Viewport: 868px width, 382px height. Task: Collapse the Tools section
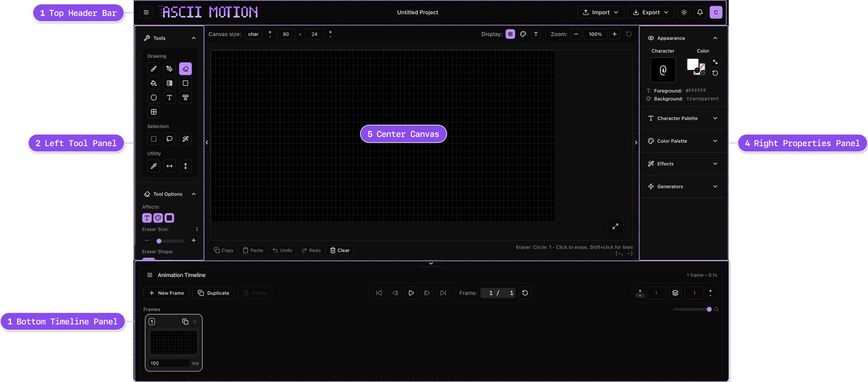coord(193,38)
